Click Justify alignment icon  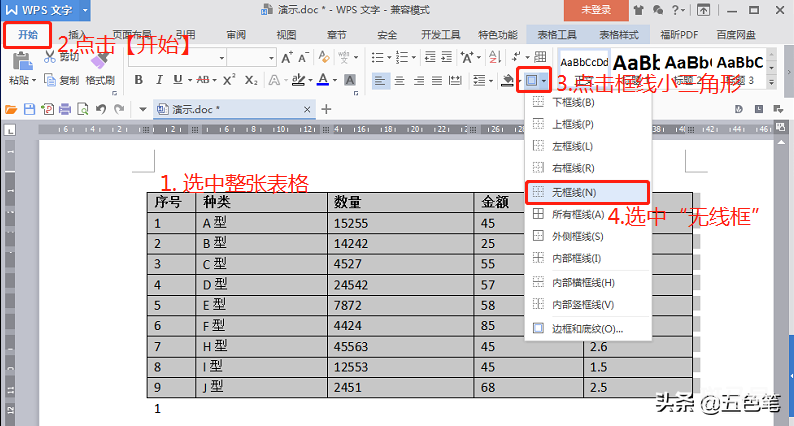(x=437, y=81)
